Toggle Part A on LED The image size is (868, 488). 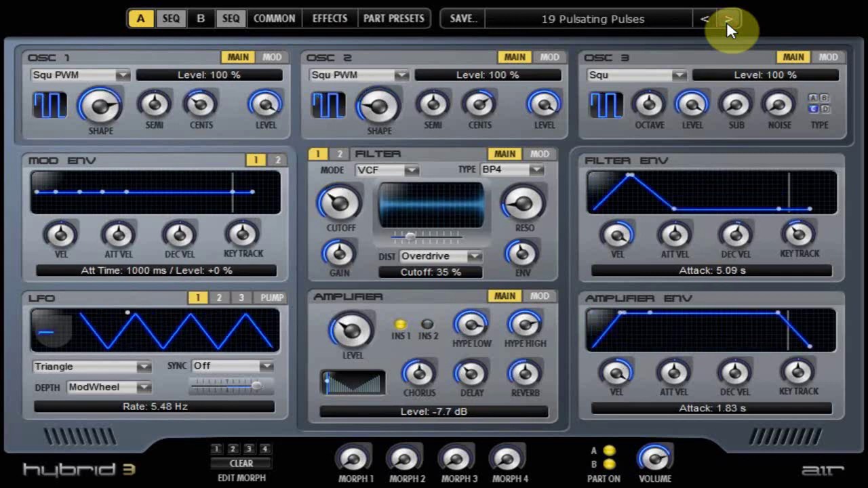610,451
